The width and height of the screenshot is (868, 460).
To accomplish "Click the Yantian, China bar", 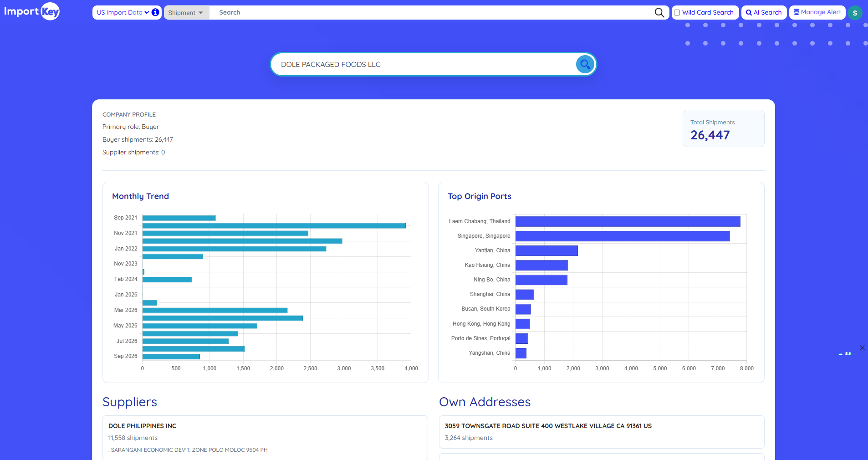I will 546,250.
